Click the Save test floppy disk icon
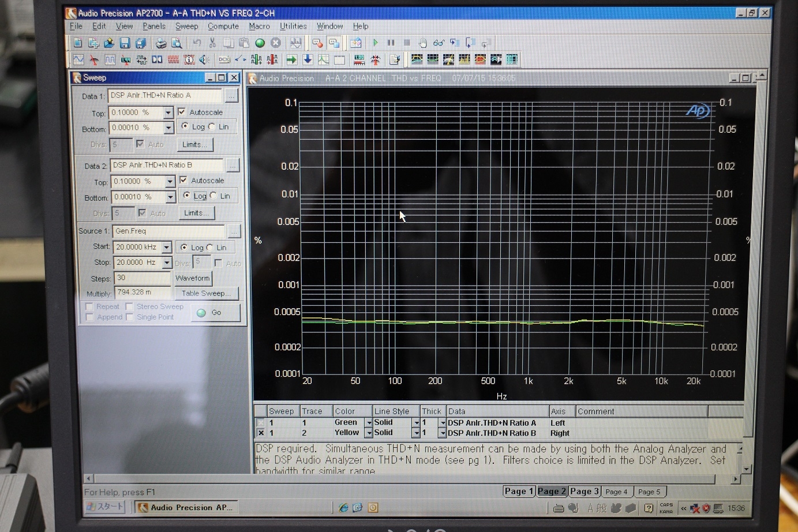This screenshot has width=798, height=532. pos(125,43)
